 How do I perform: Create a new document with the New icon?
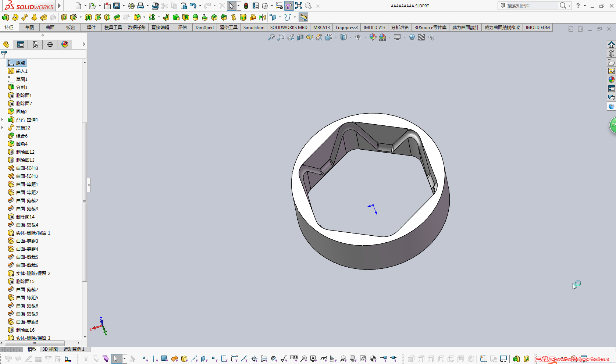coord(78,6)
